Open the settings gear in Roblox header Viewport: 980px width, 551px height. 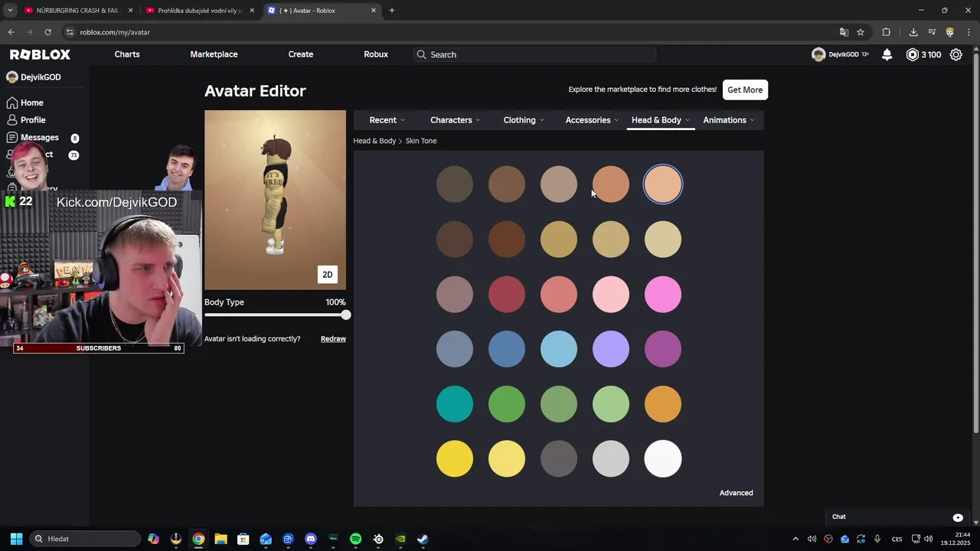955,54
